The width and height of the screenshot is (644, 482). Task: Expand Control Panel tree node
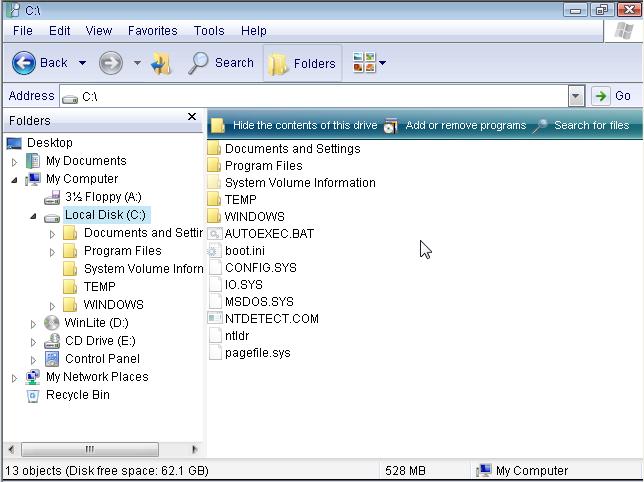(x=33, y=360)
